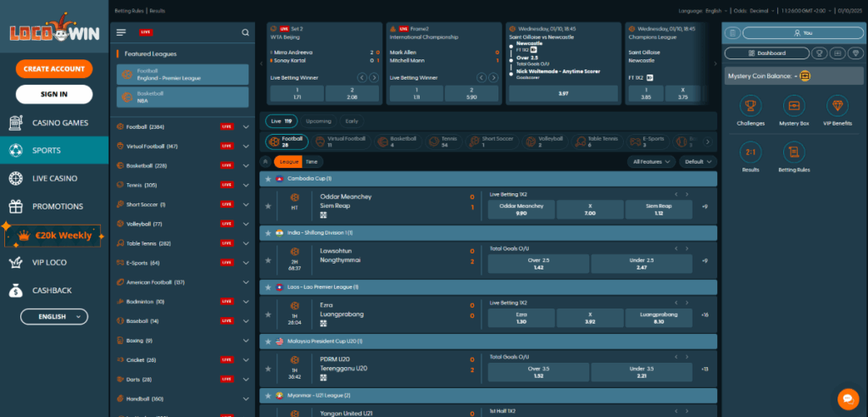Viewport: 868px width, 417px height.
Task: Click the VIP Benefits diamond icon
Action: [837, 107]
